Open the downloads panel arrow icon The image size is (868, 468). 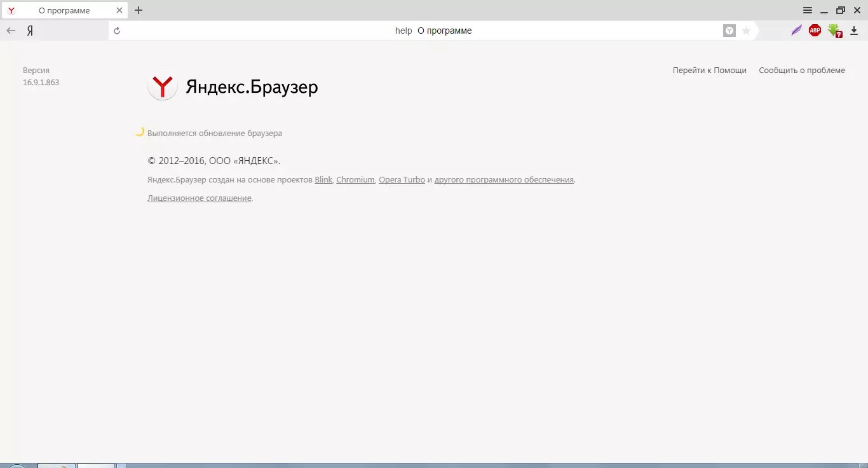854,31
